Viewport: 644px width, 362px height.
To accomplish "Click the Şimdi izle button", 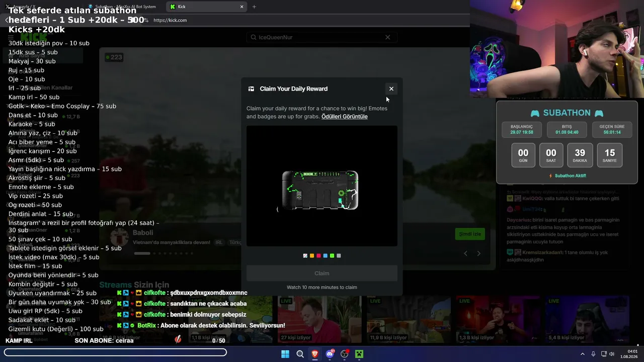I will pos(470,234).
